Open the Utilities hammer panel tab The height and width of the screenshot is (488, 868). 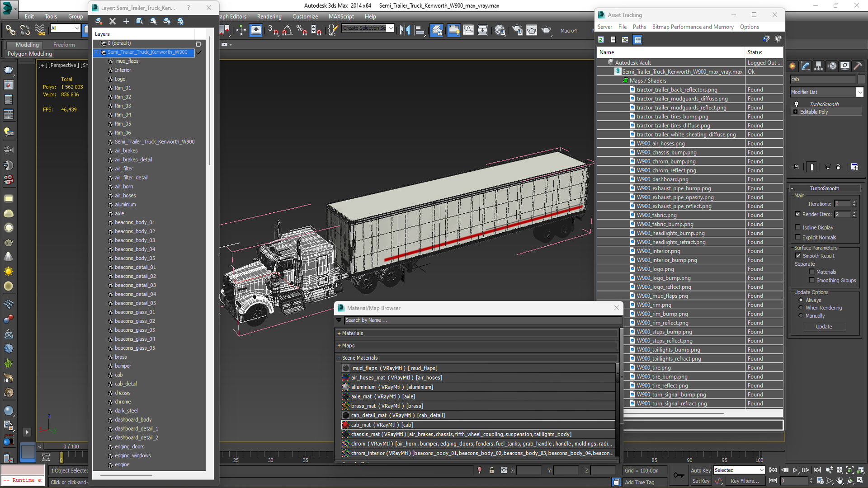tap(858, 66)
